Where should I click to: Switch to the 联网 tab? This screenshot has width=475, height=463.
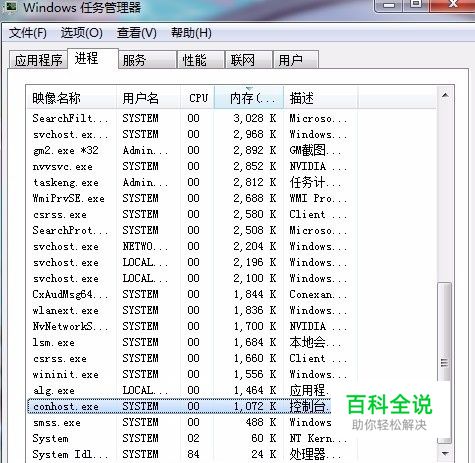tap(249, 60)
